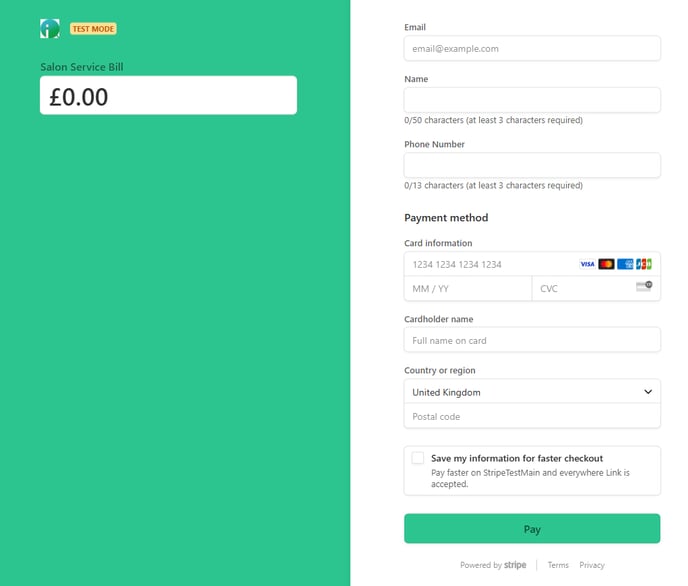The image size is (688, 586).
Task: Click the JCB card icon
Action: coord(644,264)
